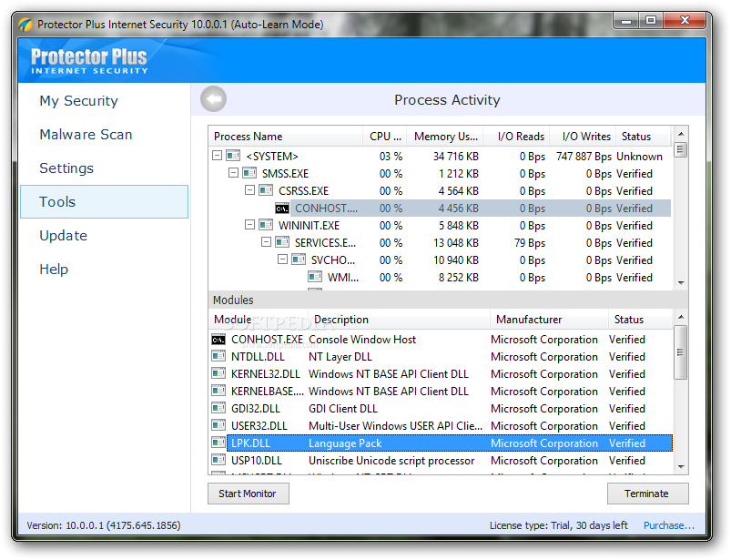Collapse the SVCHO... tree node
731x560 pixels.
(x=282, y=259)
